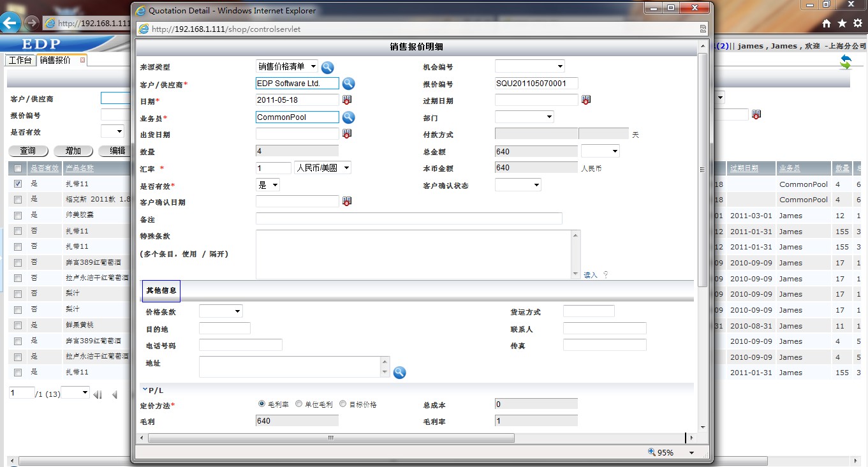Screen dimensions: 868x467
Task: Click the 读入 link
Action: [590, 275]
